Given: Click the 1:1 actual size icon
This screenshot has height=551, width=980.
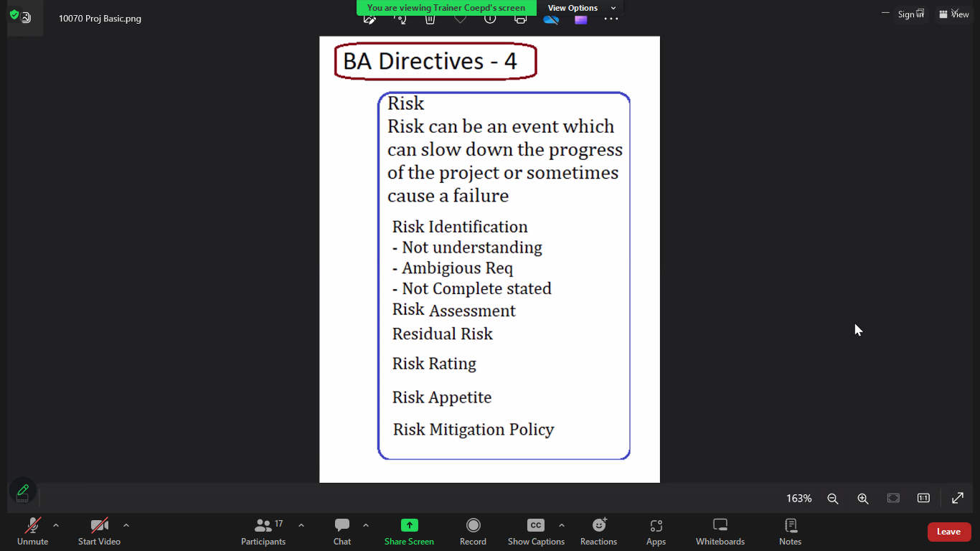Looking at the screenshot, I should pos(923,498).
